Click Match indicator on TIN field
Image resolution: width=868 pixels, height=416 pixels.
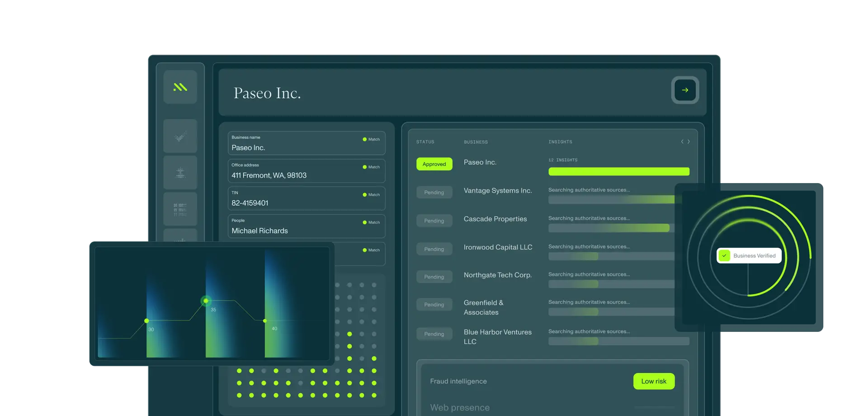pyautogui.click(x=371, y=195)
